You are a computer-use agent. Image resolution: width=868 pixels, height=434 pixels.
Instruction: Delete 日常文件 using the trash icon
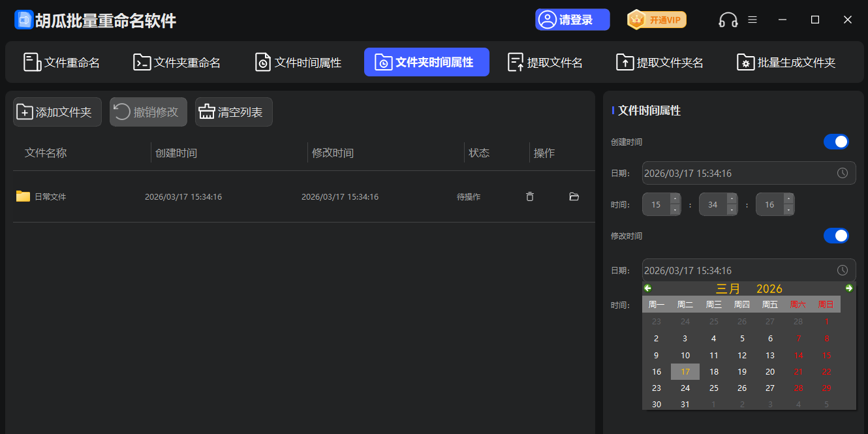click(x=529, y=196)
